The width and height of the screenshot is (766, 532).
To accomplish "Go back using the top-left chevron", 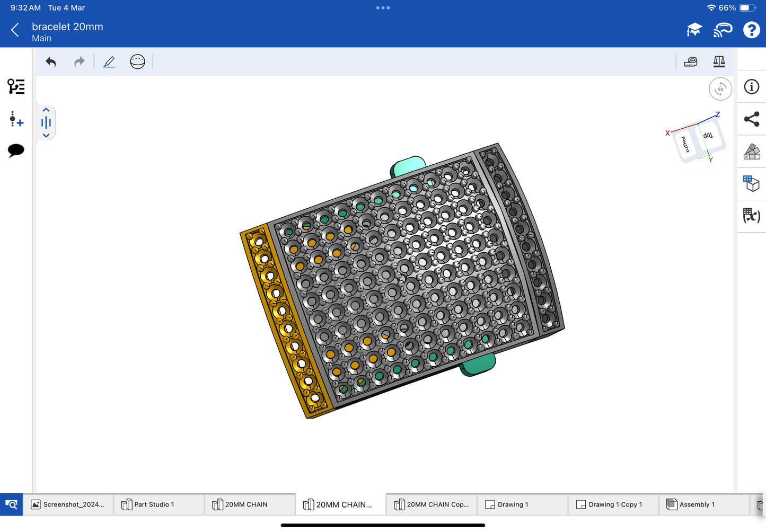I will click(15, 30).
